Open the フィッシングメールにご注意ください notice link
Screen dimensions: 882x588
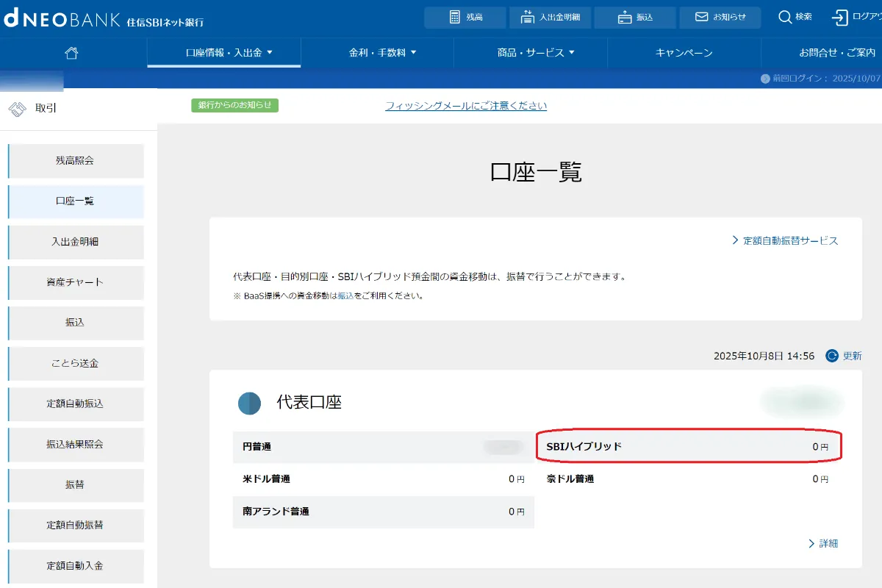[466, 106]
